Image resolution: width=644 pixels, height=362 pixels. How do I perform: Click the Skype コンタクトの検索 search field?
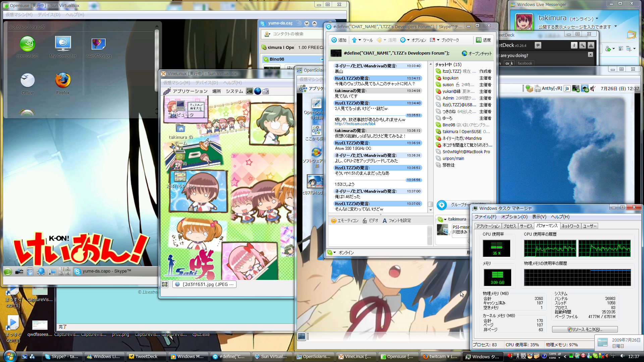(x=292, y=34)
